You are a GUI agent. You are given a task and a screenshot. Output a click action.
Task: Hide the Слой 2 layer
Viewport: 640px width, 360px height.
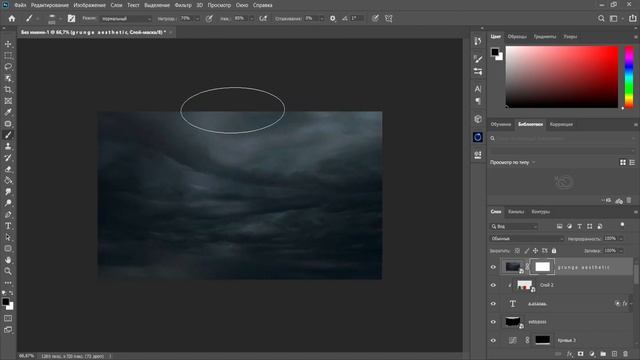[493, 285]
